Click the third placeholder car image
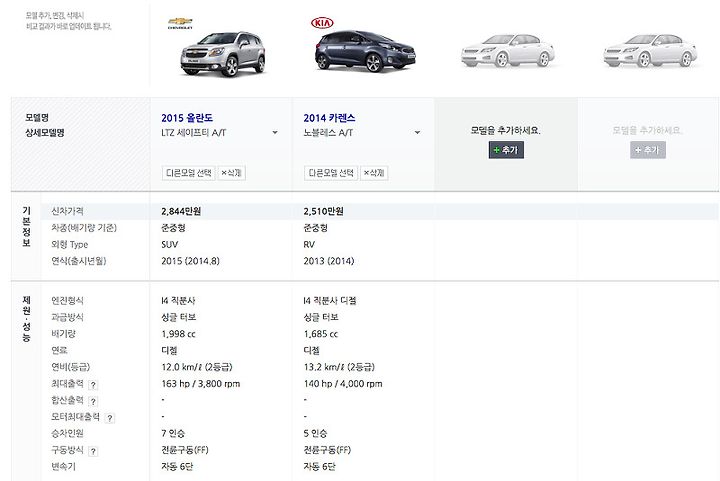This screenshot has width=720, height=481. 507,50
